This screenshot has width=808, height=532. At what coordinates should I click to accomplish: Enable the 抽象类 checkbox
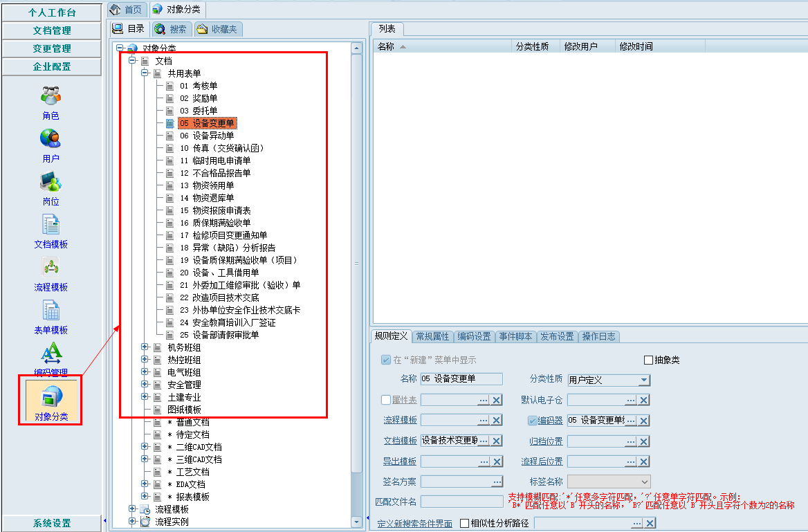[x=648, y=360]
